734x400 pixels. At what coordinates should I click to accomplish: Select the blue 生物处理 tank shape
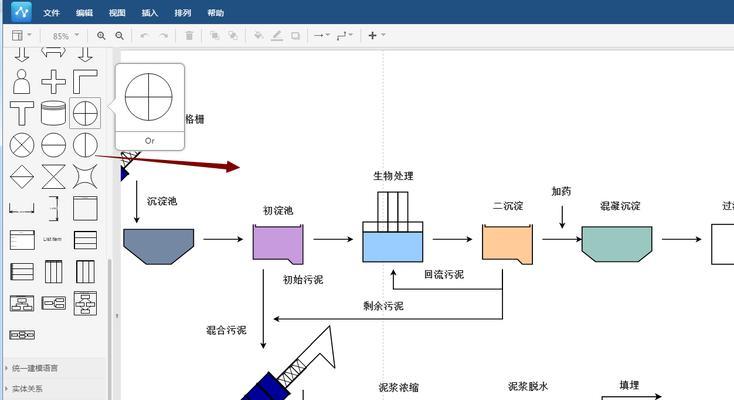(x=393, y=247)
